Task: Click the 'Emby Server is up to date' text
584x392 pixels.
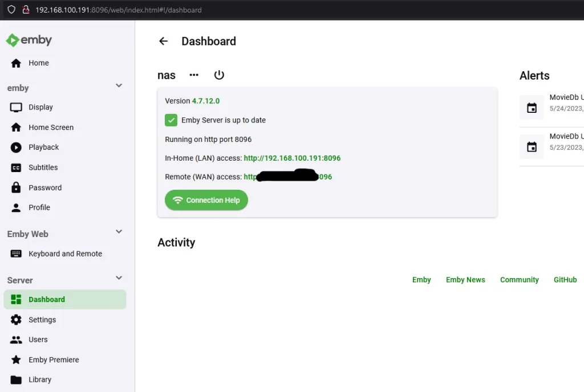Action: pos(224,120)
